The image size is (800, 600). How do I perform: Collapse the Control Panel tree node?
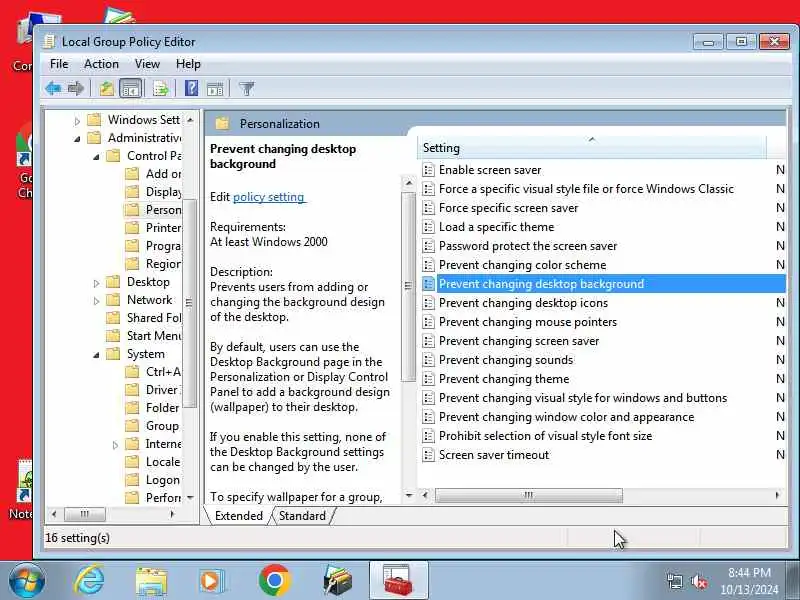[x=96, y=157]
